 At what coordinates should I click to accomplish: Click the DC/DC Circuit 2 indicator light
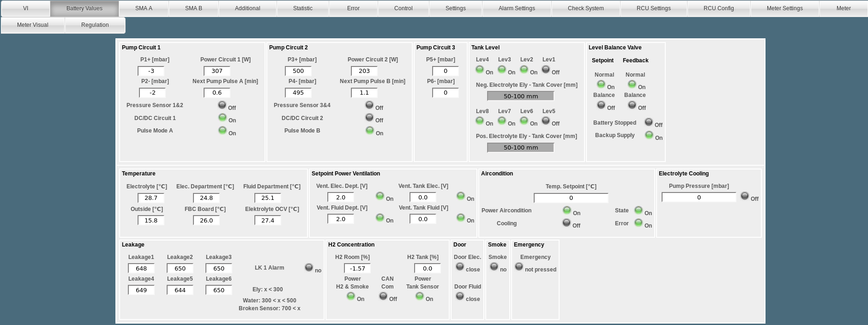click(x=369, y=118)
